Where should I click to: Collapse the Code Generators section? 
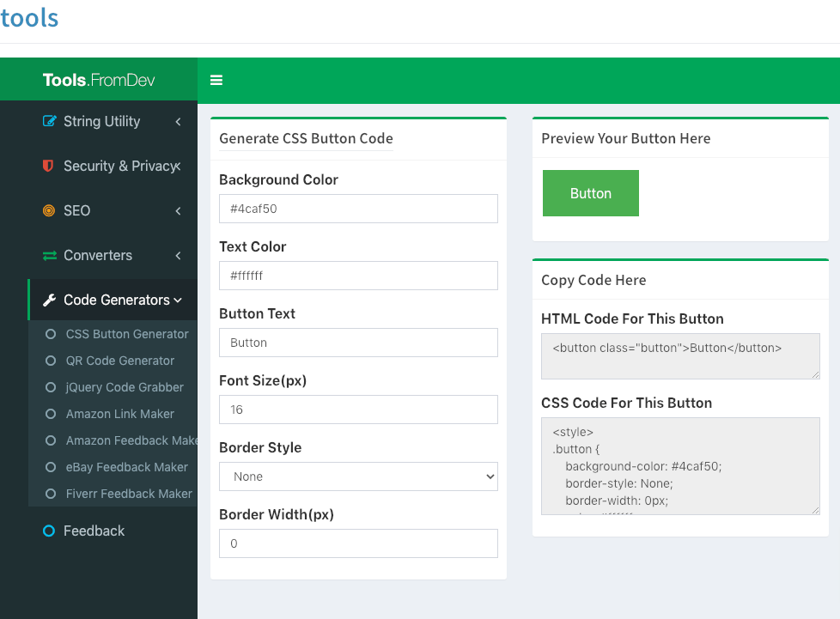tap(114, 300)
